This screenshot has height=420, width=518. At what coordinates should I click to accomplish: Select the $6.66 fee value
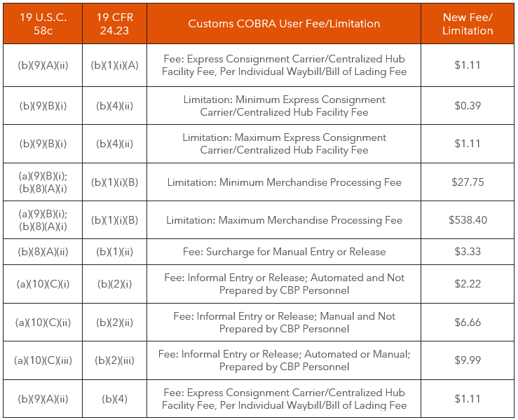coord(468,323)
